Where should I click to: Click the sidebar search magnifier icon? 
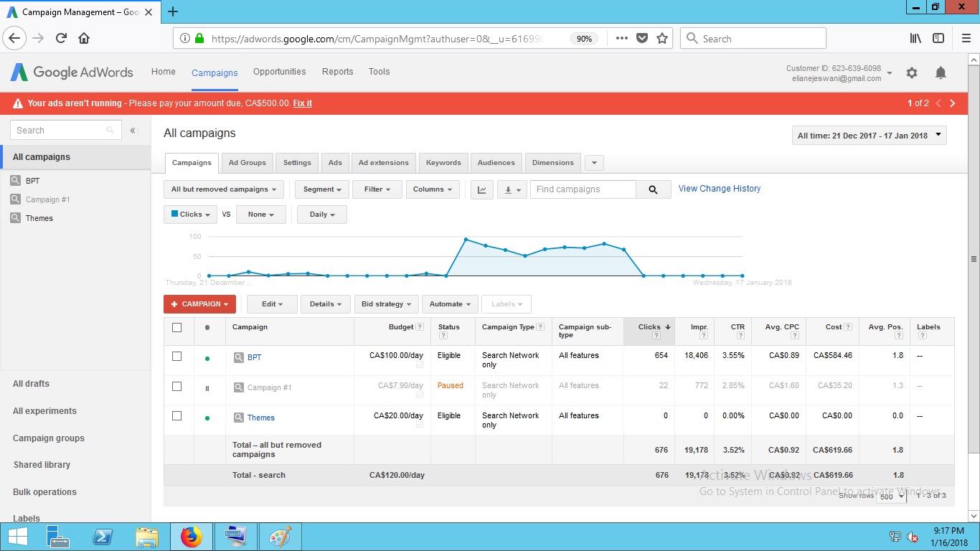coord(110,131)
